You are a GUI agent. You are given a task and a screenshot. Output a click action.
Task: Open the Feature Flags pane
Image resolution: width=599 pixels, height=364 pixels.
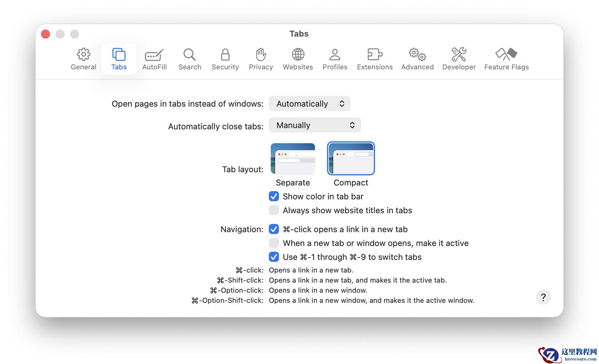pyautogui.click(x=506, y=59)
